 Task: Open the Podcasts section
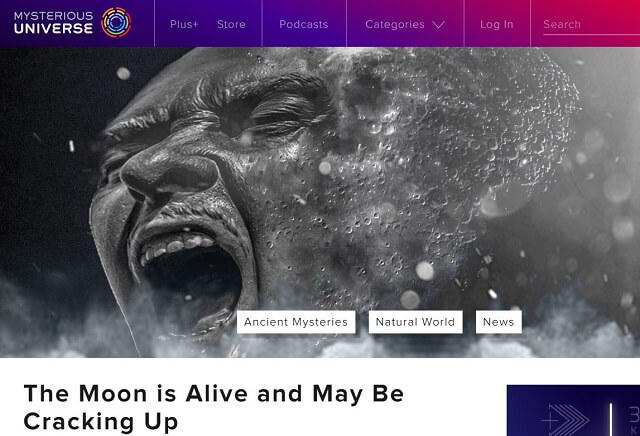[304, 24]
